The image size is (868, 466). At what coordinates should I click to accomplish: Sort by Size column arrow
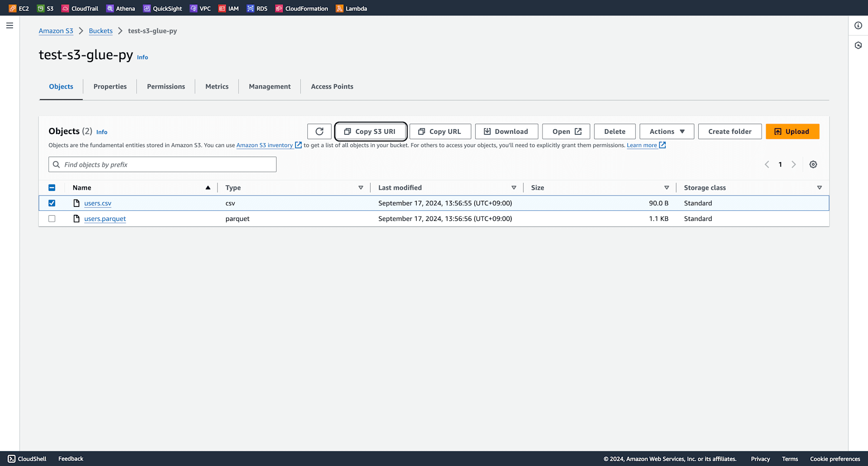coord(667,187)
